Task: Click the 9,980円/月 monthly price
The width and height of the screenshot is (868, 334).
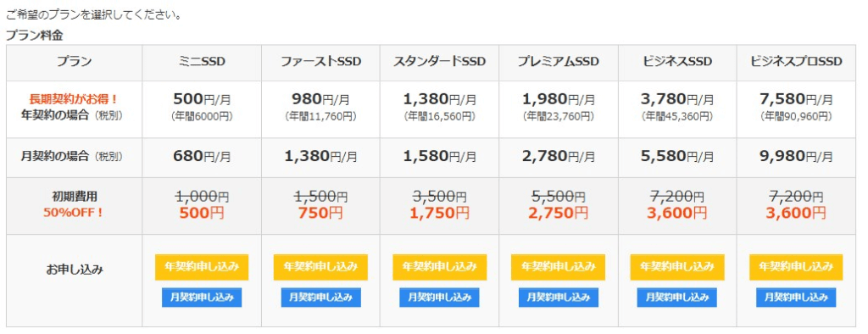Action: point(796,157)
